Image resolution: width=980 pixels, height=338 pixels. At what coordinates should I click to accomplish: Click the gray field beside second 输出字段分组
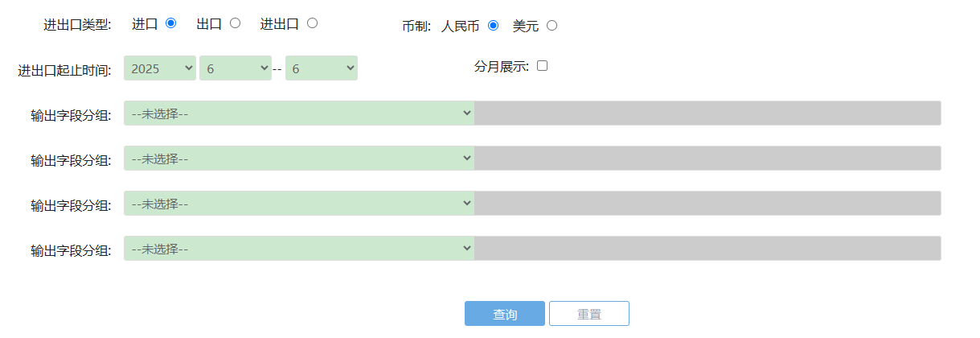707,159
